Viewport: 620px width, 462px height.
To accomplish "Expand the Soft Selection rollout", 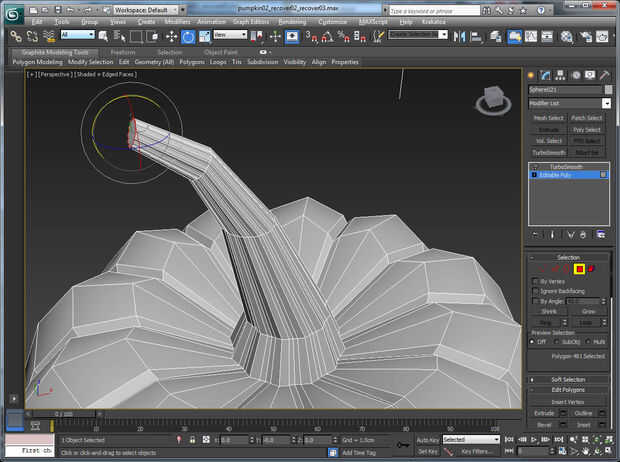I will [568, 380].
